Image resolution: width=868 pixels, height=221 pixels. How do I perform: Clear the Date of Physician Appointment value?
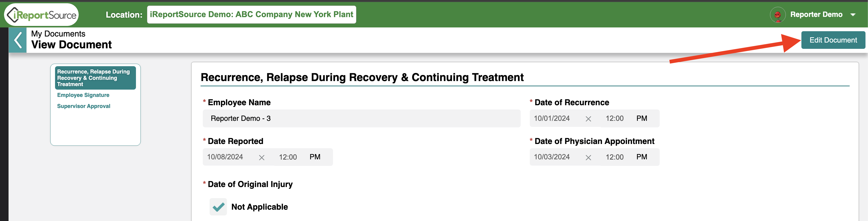[x=588, y=158]
